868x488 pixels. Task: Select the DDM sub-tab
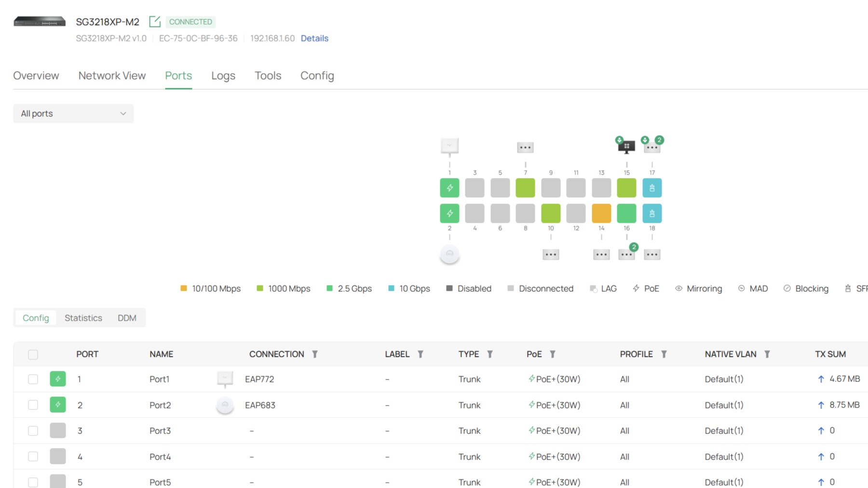coord(127,318)
